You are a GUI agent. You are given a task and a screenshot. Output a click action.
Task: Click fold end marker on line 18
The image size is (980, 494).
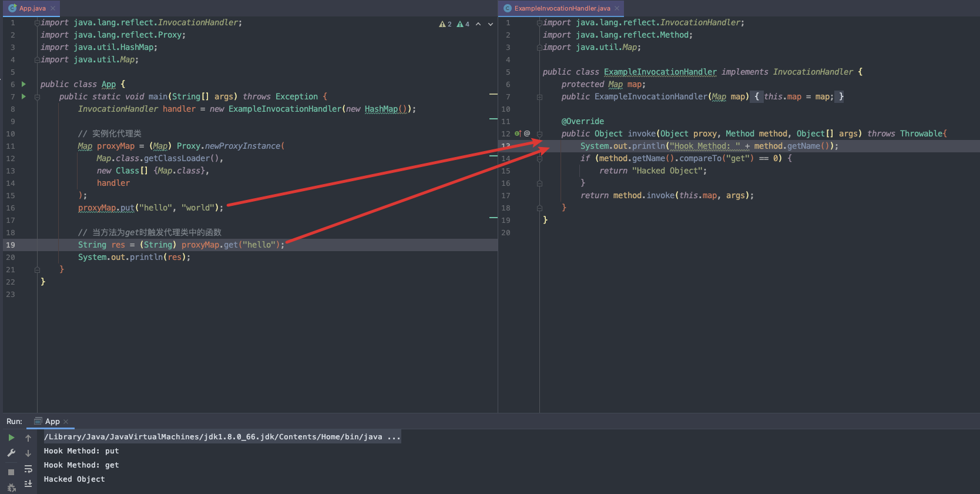[x=539, y=208]
